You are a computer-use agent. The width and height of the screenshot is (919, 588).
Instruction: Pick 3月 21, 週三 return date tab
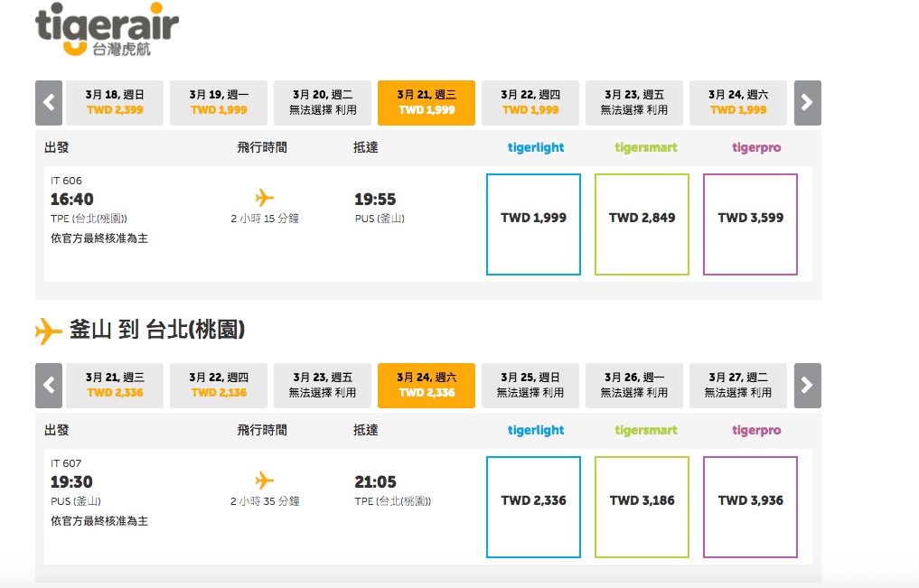115,386
